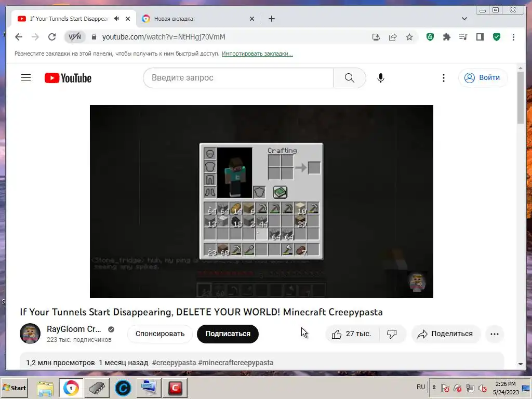Image resolution: width=532 pixels, height=399 pixels.
Task: Click the forward navigation arrow
Action: [x=35, y=37]
